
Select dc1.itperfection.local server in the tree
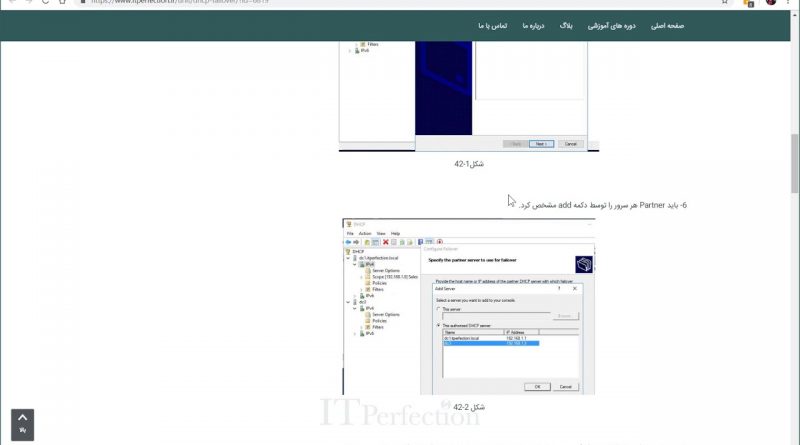tap(378, 258)
